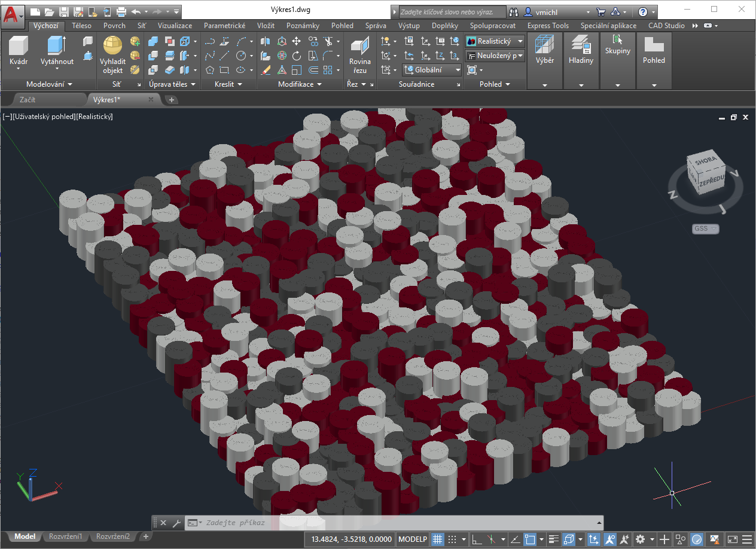Switch to the Parametrické ribbon tab
The height and width of the screenshot is (549, 756).
click(x=225, y=26)
